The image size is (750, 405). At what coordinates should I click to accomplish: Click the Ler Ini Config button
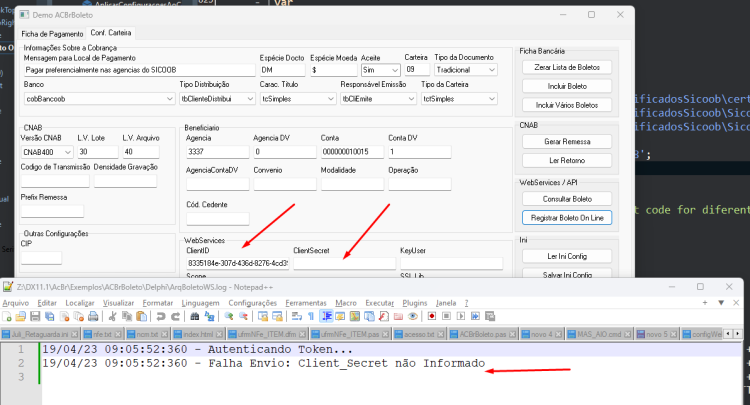point(567,256)
